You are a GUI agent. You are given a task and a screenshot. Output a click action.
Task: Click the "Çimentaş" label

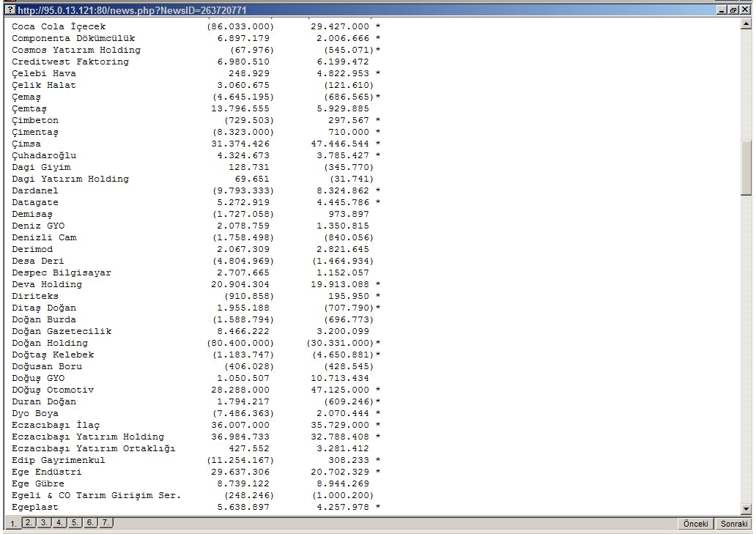click(x=35, y=132)
